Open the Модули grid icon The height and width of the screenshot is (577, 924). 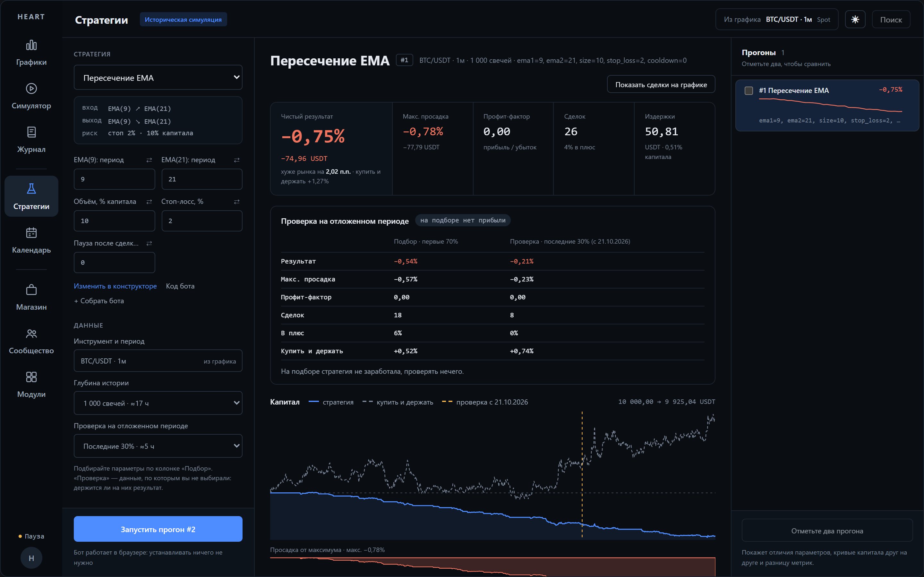coord(31,377)
